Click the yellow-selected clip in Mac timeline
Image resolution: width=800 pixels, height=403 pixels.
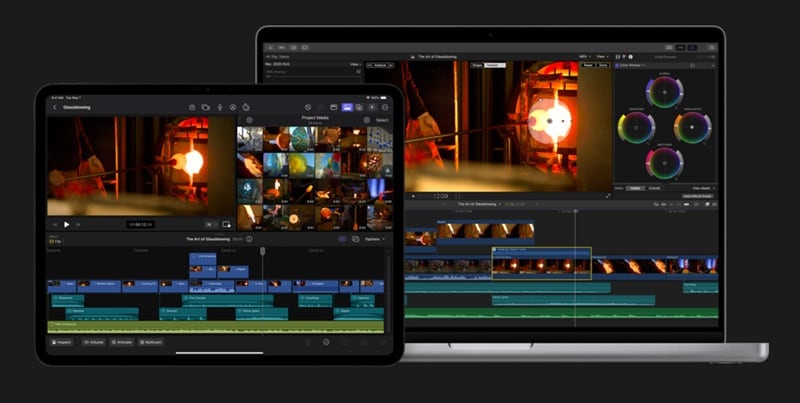pyautogui.click(x=542, y=263)
